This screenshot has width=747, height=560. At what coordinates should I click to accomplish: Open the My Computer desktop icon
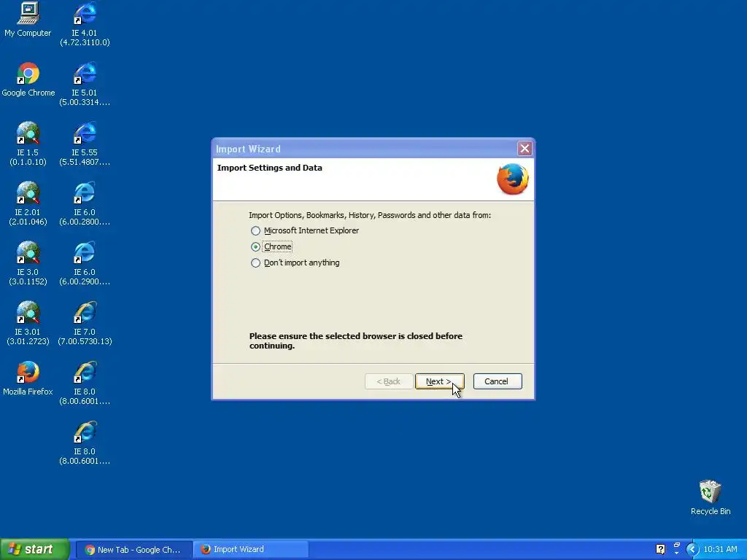[28, 20]
